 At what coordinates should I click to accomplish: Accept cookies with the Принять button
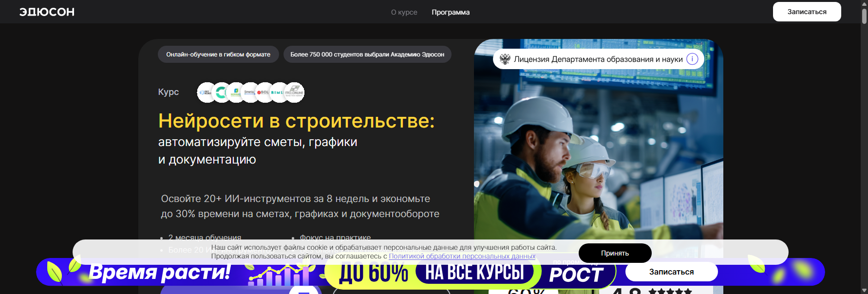[x=615, y=253]
